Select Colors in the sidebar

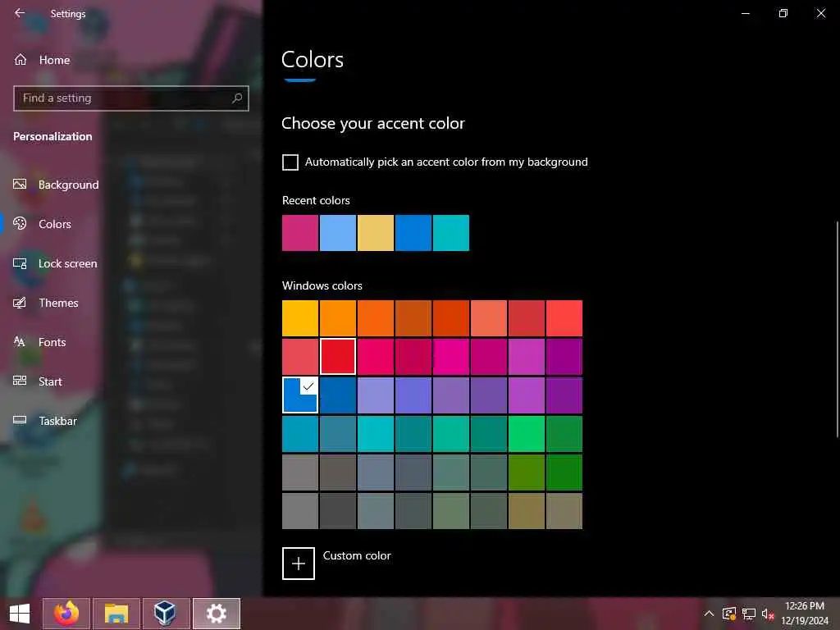[x=43, y=224]
